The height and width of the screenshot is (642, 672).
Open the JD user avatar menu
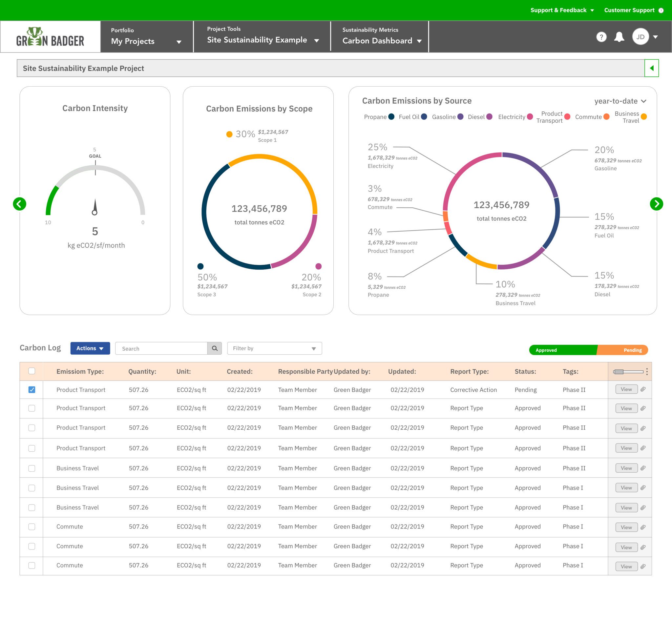[x=641, y=37]
